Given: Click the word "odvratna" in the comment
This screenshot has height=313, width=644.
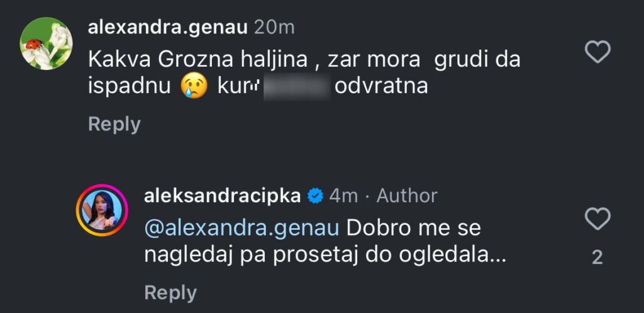Looking at the screenshot, I should 381,87.
